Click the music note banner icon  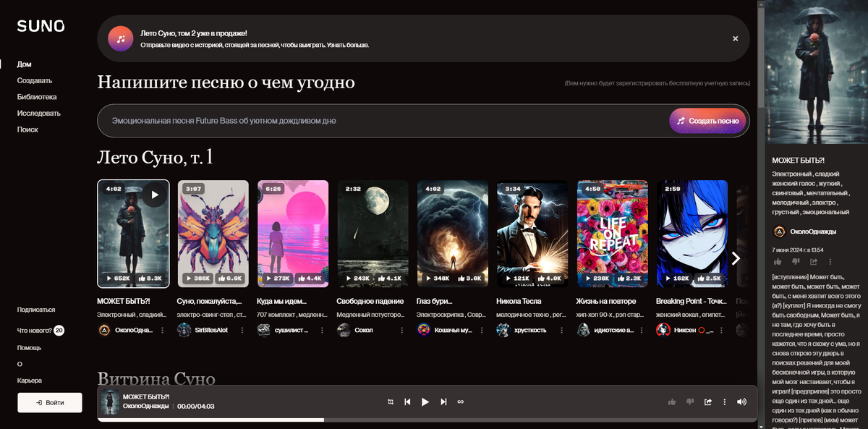[x=121, y=38]
